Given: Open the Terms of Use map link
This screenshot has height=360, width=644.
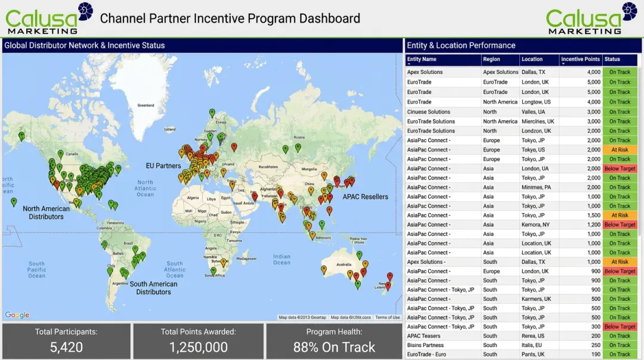Looking at the screenshot, I should (388, 317).
